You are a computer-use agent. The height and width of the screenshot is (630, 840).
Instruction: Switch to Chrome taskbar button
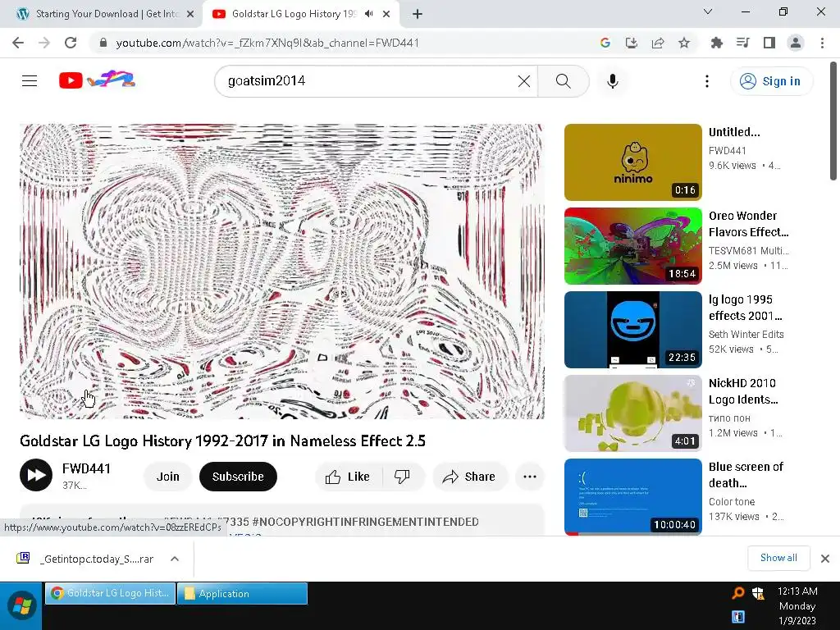(111, 593)
